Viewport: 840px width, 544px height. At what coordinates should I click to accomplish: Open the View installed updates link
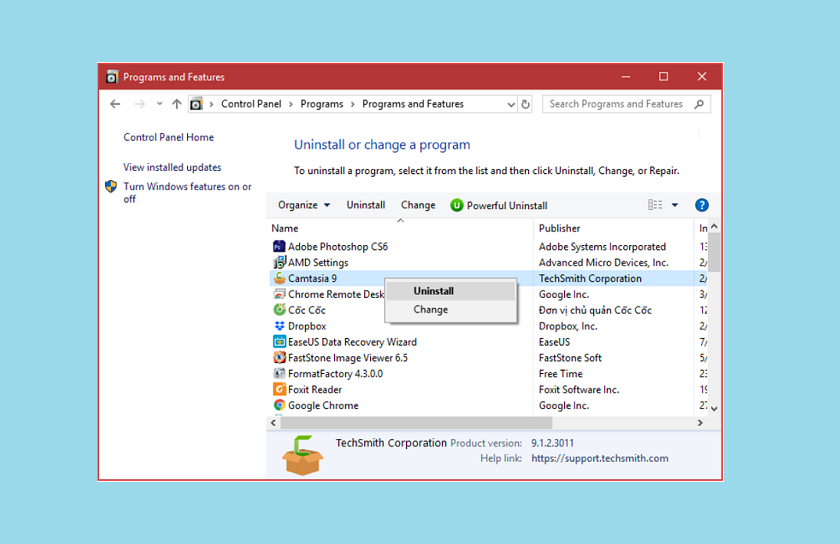(172, 168)
